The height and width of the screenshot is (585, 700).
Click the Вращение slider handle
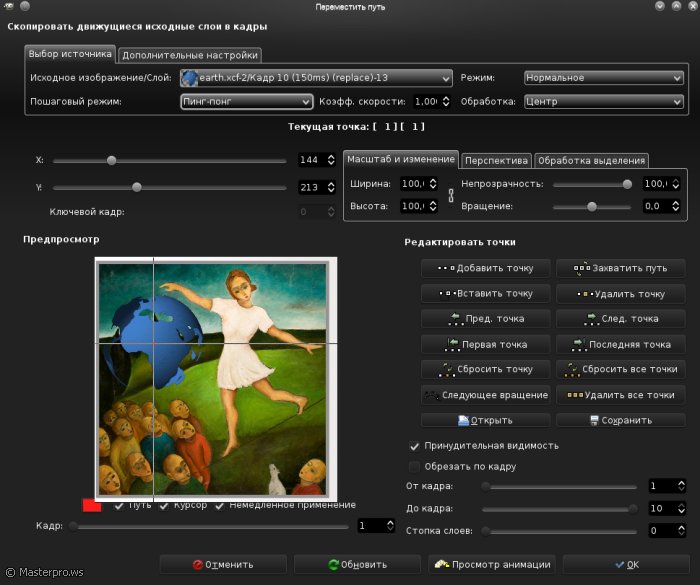point(592,207)
